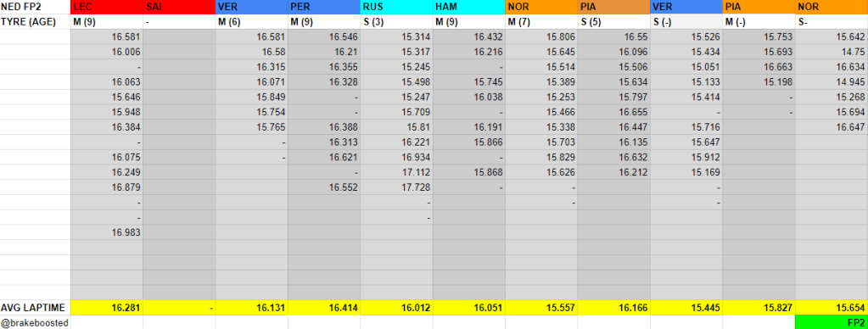This screenshot has height=329, width=868.
Task: Click lap time cell 15.253
Action: coord(541,98)
